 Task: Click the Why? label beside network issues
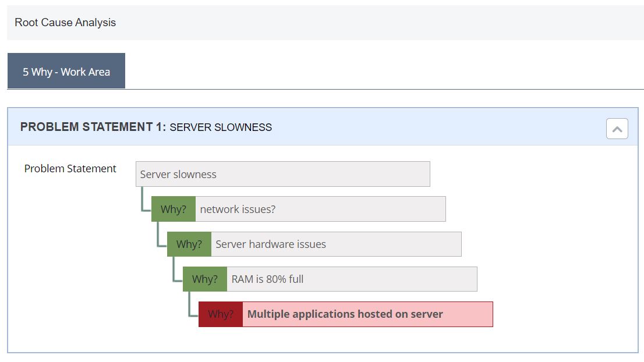point(174,209)
